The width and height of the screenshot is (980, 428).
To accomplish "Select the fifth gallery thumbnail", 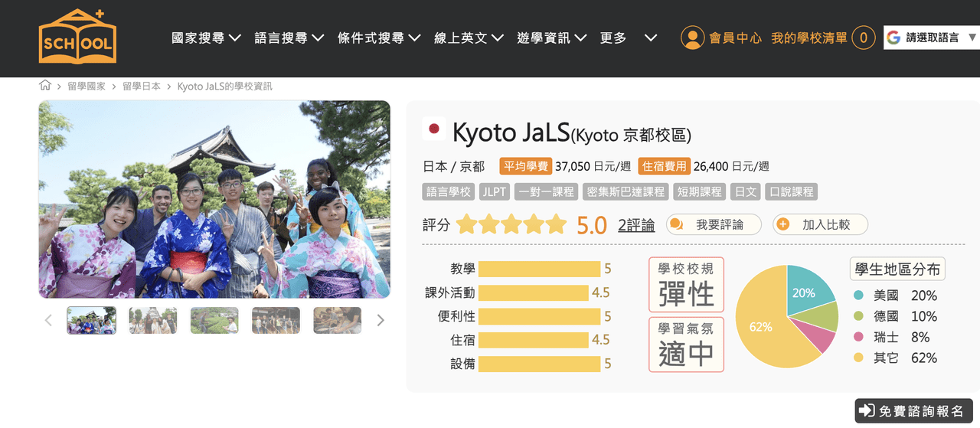I will (x=338, y=320).
